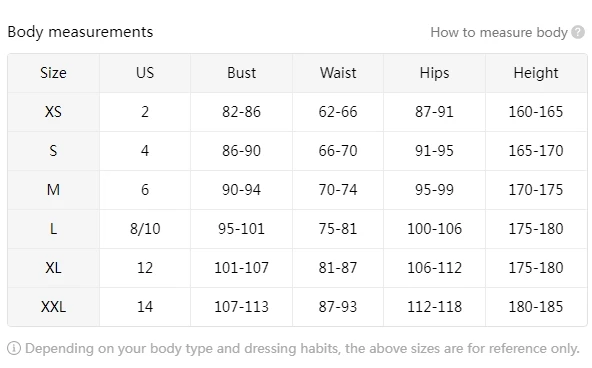This screenshot has height=368, width=592.
Task: Click the 180-185 height cell
Action: pos(536,306)
